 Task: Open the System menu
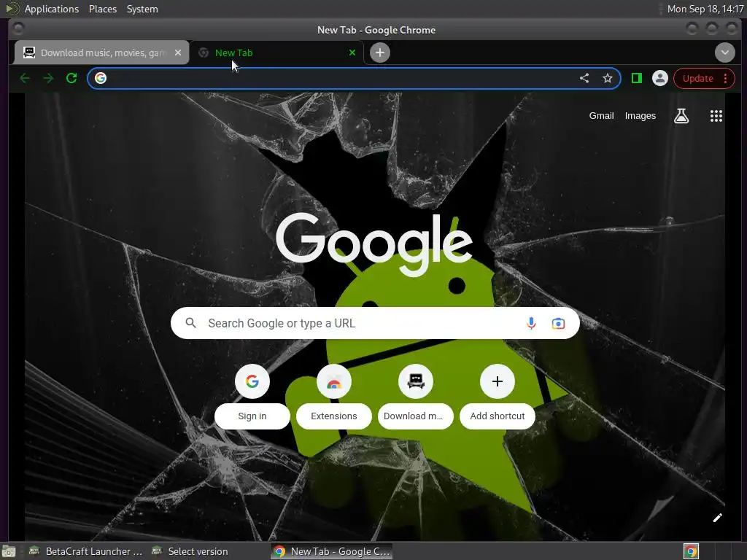pos(142,9)
